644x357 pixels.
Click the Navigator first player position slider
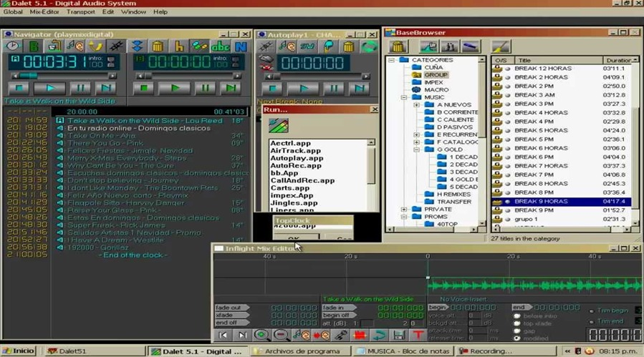point(29,75)
